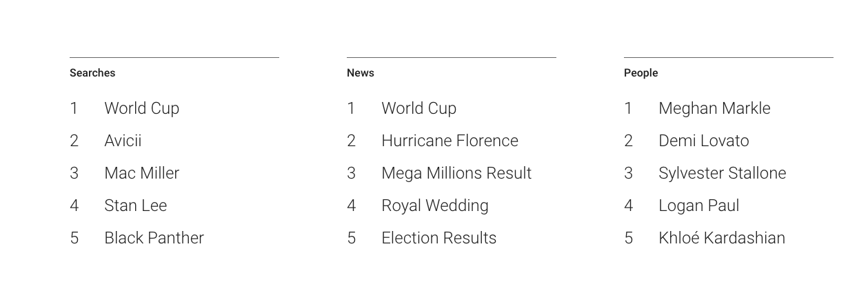Open the World Cup entry under News

click(418, 108)
